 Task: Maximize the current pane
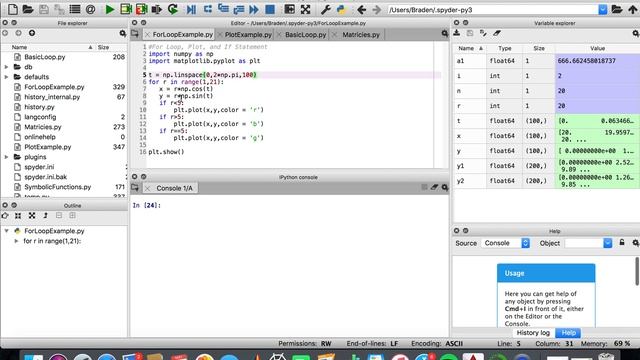point(289,9)
